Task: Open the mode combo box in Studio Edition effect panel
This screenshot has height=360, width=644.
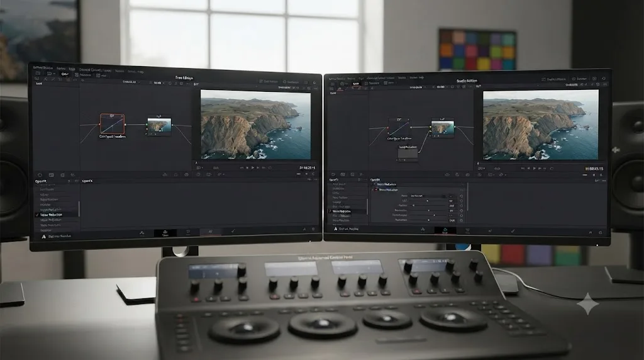Action: [428, 196]
